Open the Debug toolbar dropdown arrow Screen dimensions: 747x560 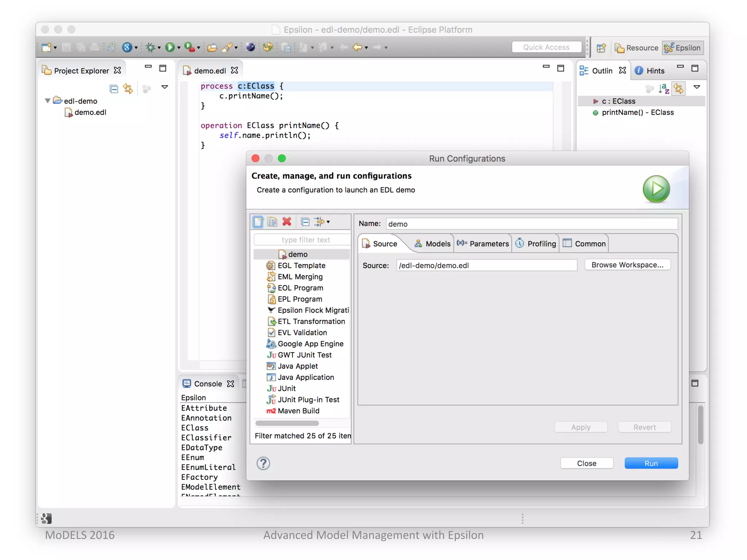159,48
